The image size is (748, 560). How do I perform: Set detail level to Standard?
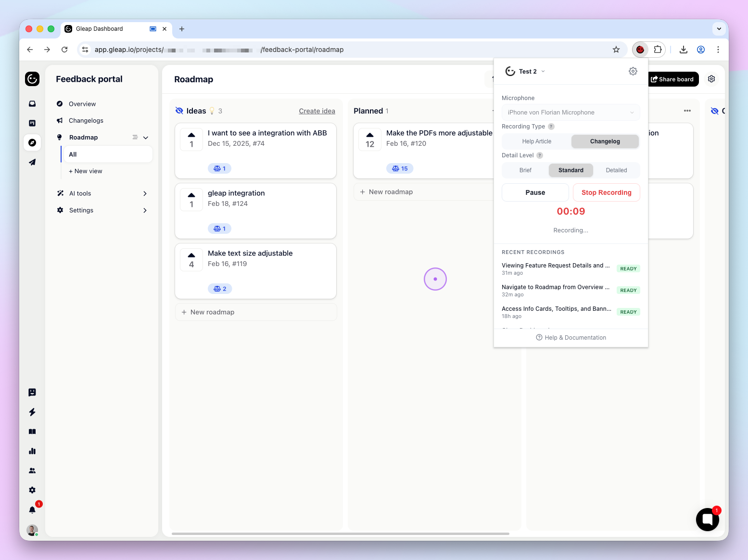(x=571, y=170)
